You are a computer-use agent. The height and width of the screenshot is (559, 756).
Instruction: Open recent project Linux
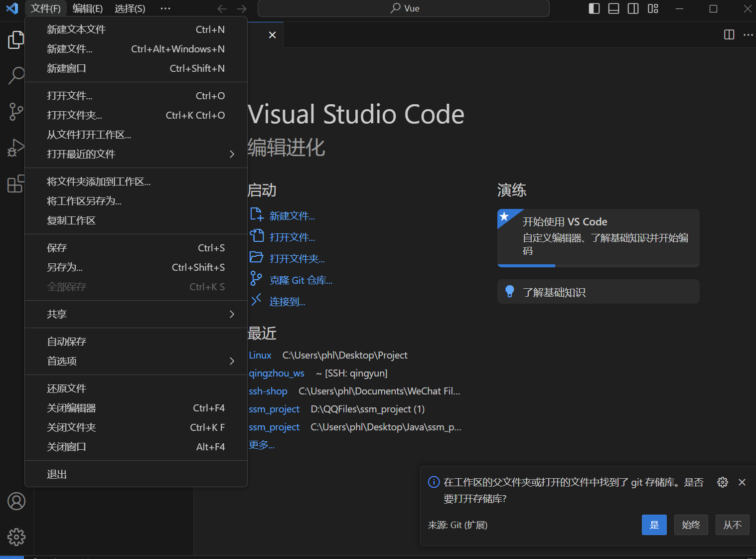[260, 355]
